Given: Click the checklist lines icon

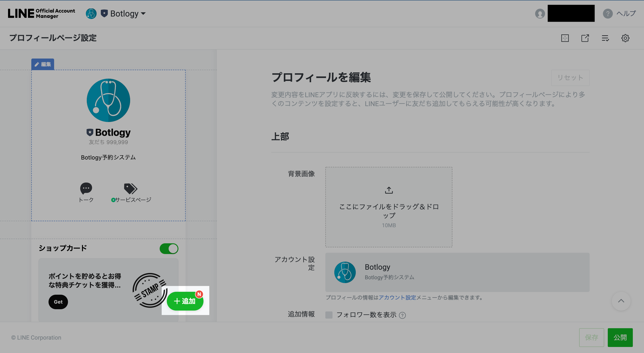Looking at the screenshot, I should (x=605, y=38).
